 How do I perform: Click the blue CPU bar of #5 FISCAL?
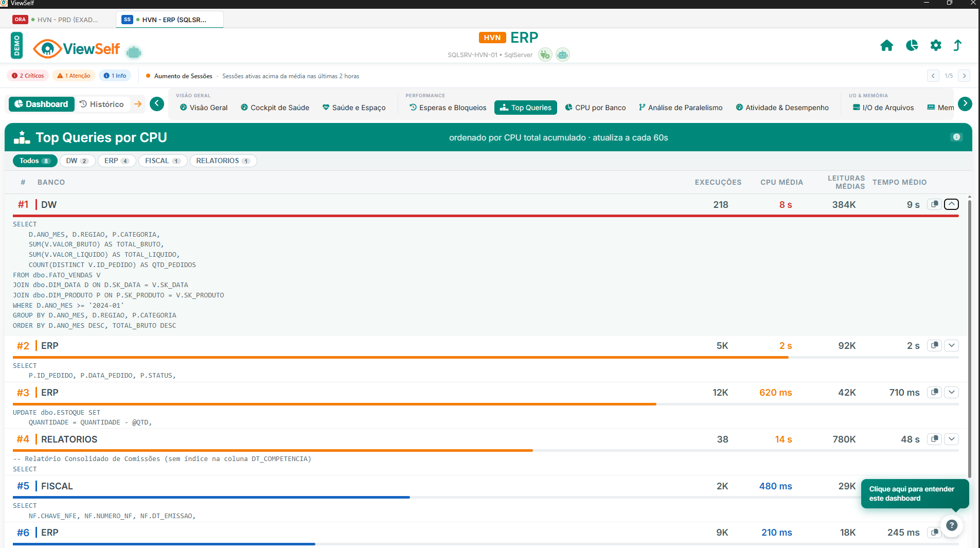[211, 497]
